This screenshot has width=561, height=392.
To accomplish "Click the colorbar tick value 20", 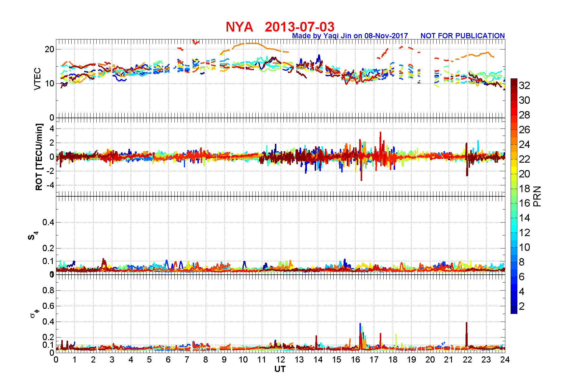I will pos(524,174).
